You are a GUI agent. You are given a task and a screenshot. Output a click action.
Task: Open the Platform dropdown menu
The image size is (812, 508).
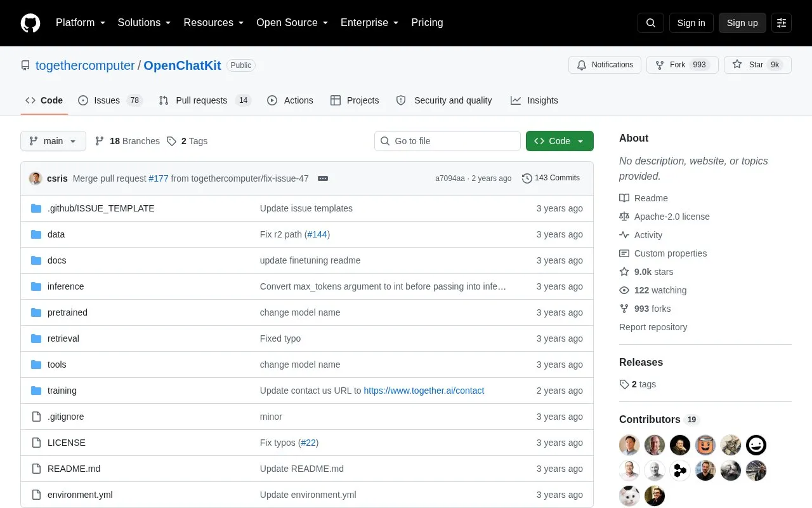81,23
